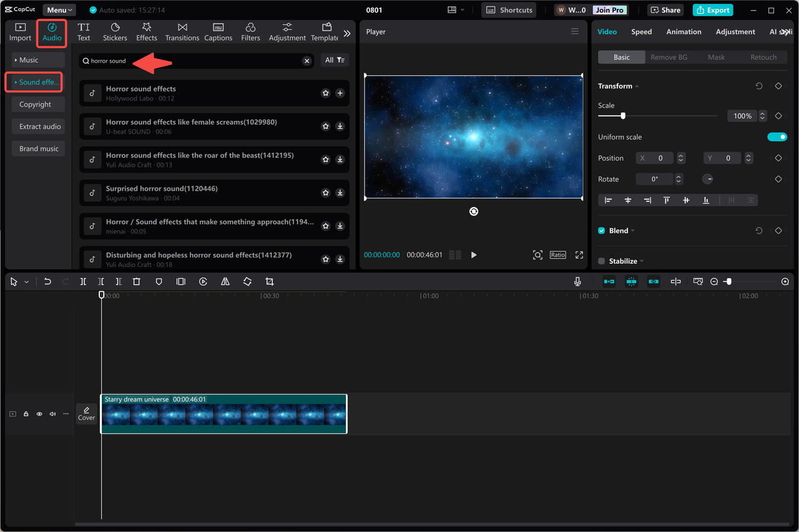Switch to the Speed tab

[641, 31]
